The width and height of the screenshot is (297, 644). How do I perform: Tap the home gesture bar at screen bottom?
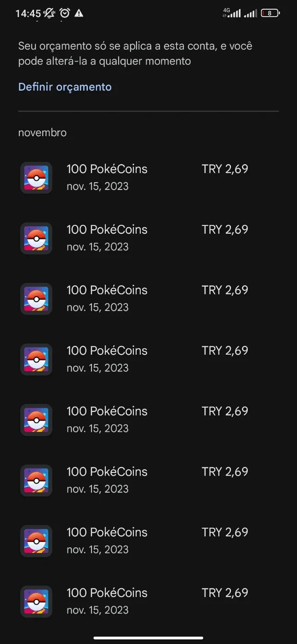click(148, 638)
